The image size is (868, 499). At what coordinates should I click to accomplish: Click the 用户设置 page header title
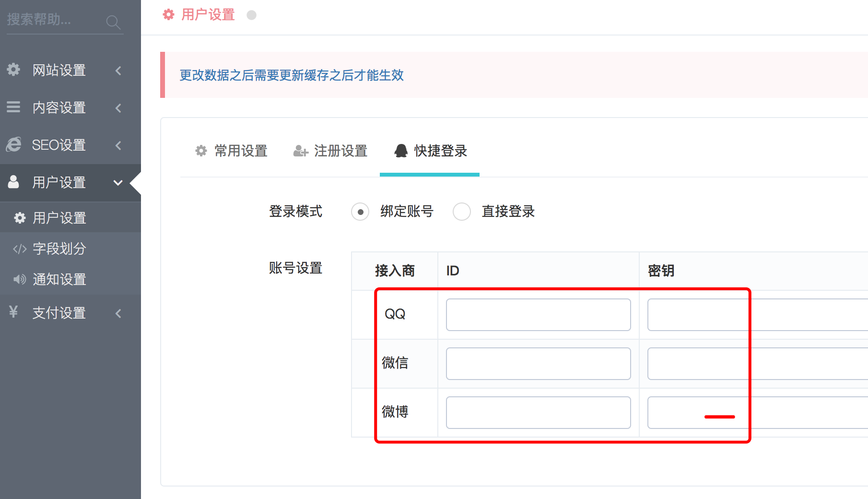(x=208, y=15)
